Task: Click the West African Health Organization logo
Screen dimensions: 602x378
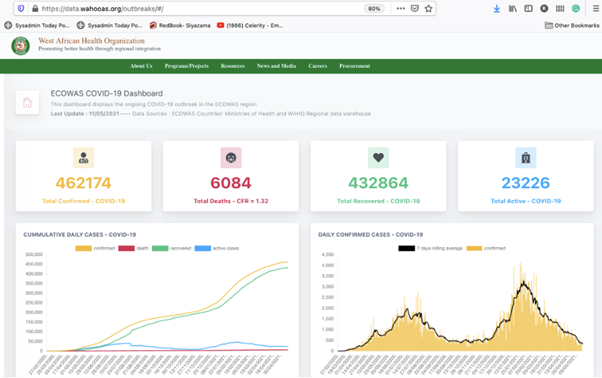Action: tap(21, 46)
